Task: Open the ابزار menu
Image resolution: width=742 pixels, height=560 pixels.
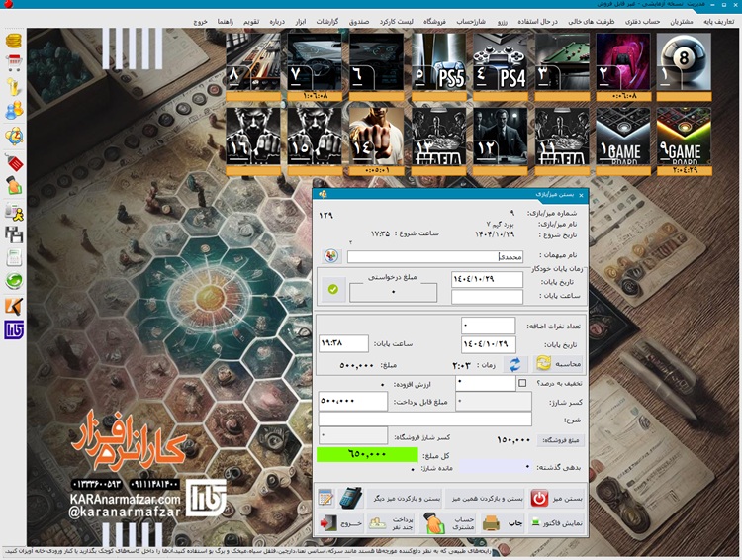Action: [301, 22]
